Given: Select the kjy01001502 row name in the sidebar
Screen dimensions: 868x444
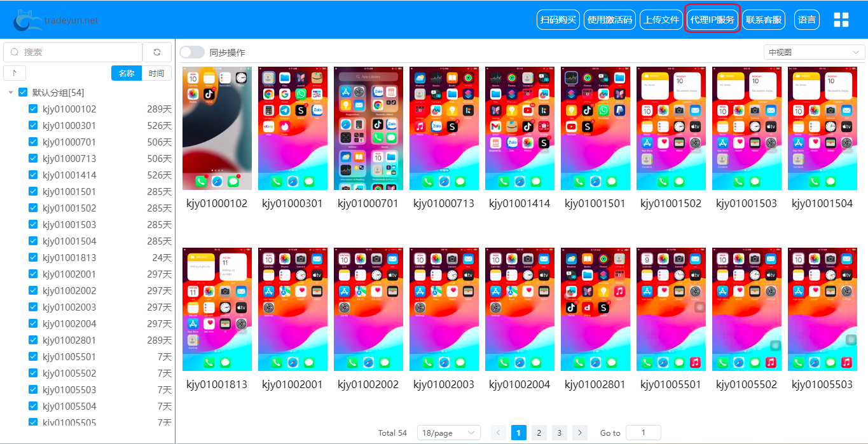Looking at the screenshot, I should (x=69, y=208).
